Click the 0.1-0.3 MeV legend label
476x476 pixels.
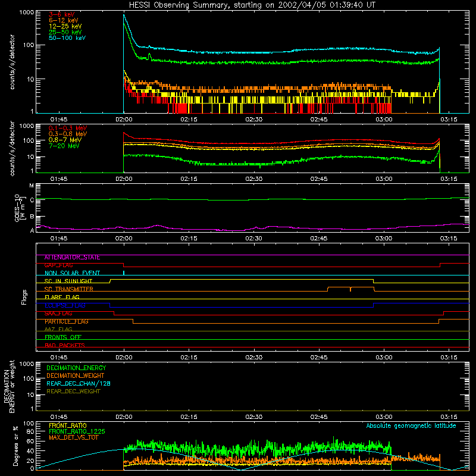pos(68,128)
